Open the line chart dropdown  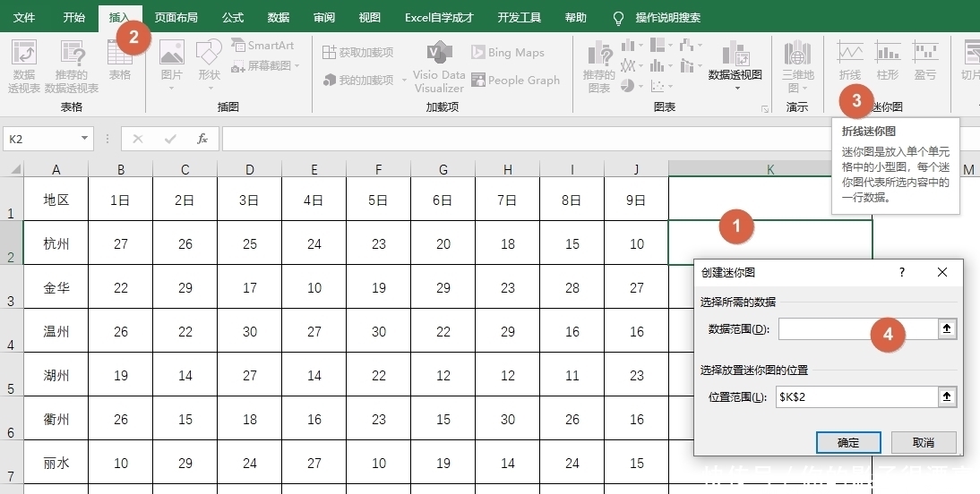click(630, 65)
